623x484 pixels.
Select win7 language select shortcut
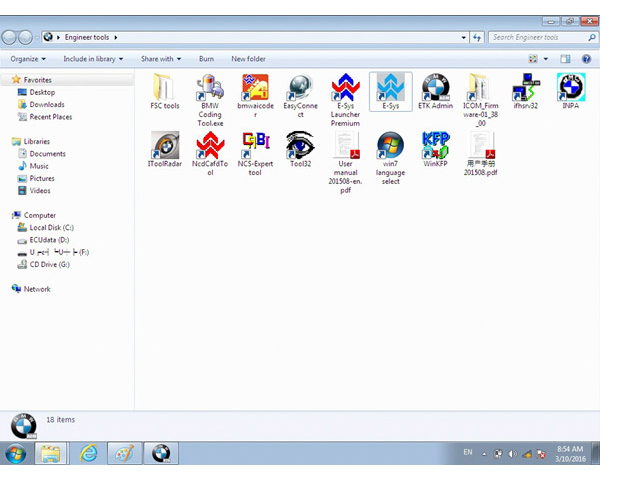pos(391,159)
